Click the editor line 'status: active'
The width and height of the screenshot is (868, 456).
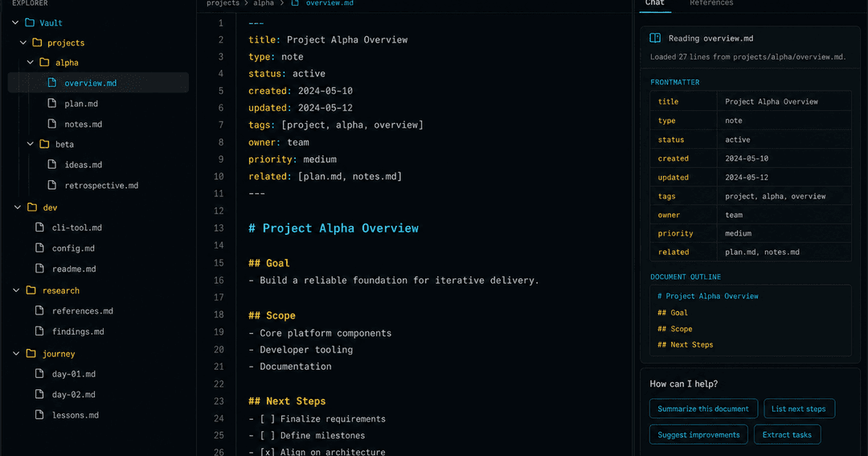pyautogui.click(x=287, y=74)
